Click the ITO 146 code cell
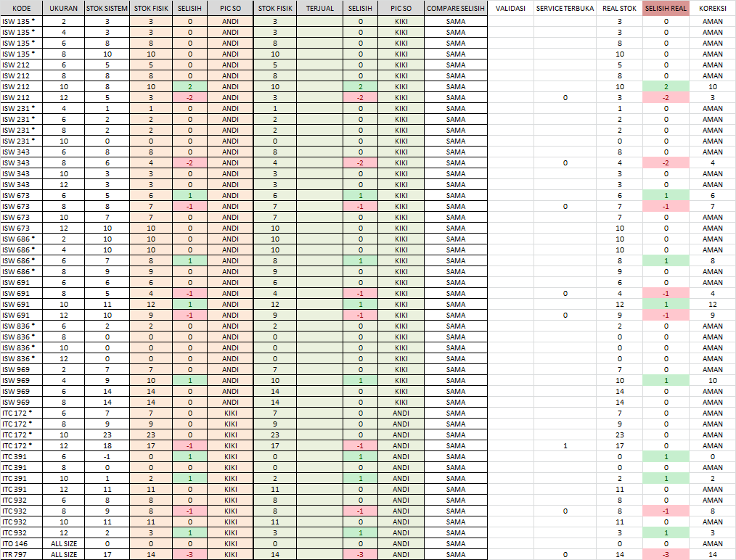736x560 pixels. 22,543
